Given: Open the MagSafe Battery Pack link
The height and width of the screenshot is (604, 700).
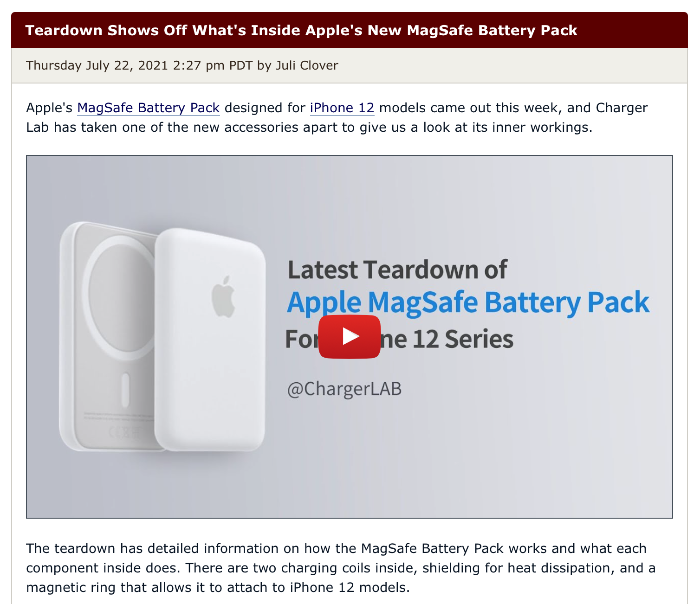Looking at the screenshot, I should coord(148,108).
